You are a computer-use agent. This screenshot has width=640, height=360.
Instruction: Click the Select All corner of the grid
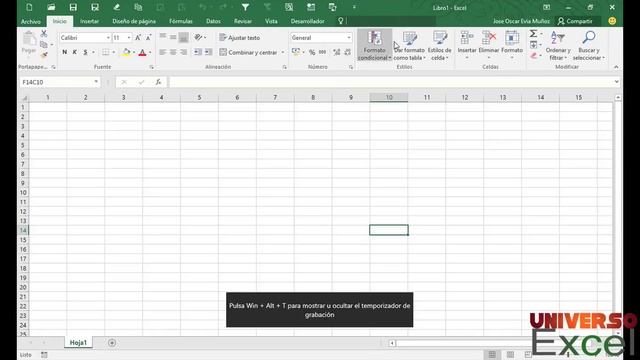tap(24, 98)
